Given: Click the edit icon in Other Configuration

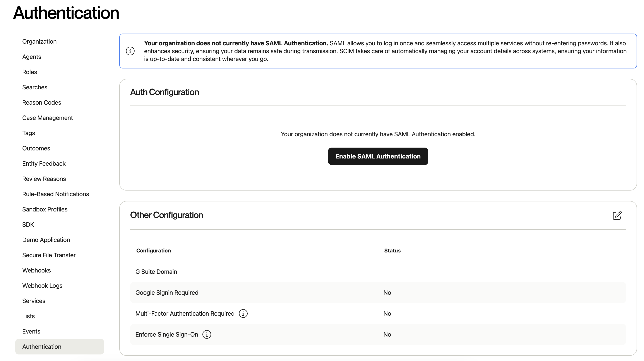Looking at the screenshot, I should pyautogui.click(x=617, y=215).
